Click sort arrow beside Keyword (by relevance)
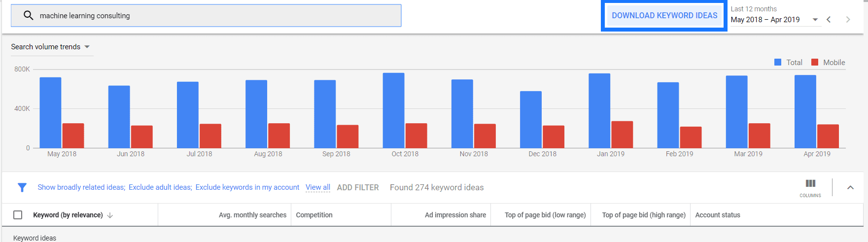Viewport: 868px width, 242px height. (x=110, y=215)
